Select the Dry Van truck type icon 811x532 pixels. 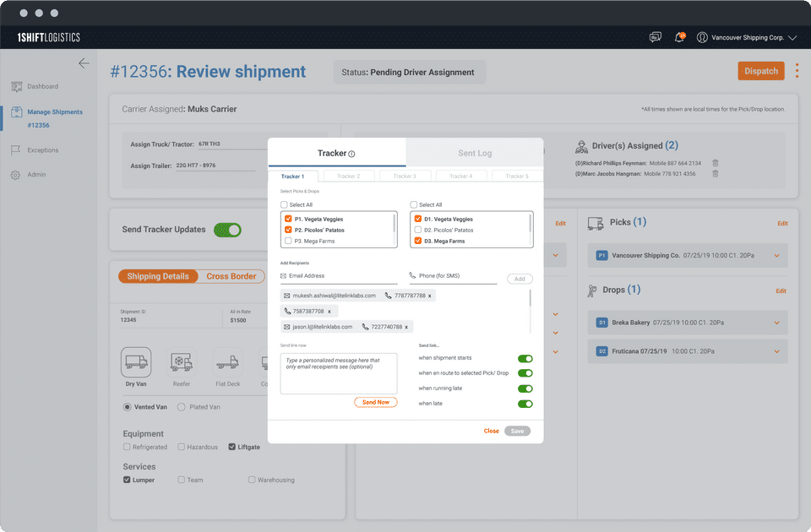(x=136, y=362)
